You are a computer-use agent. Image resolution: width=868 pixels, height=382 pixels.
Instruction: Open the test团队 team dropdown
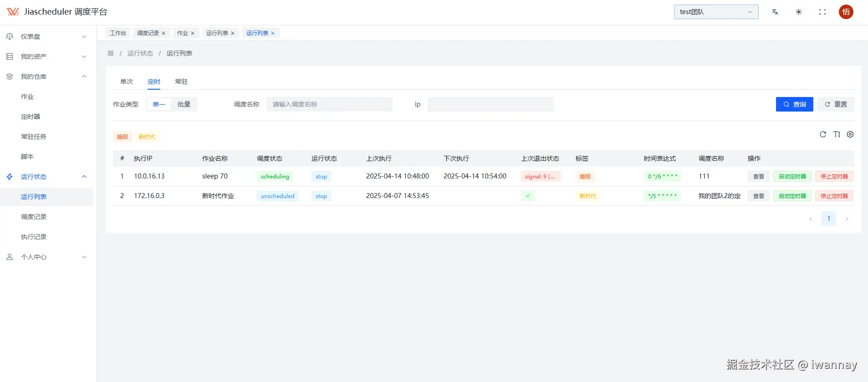716,12
